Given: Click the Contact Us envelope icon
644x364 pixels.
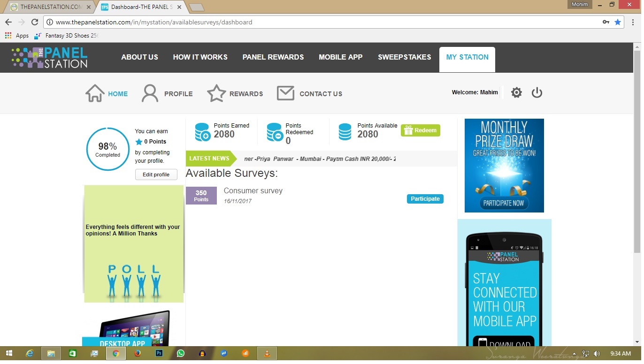Looking at the screenshot, I should point(285,93).
